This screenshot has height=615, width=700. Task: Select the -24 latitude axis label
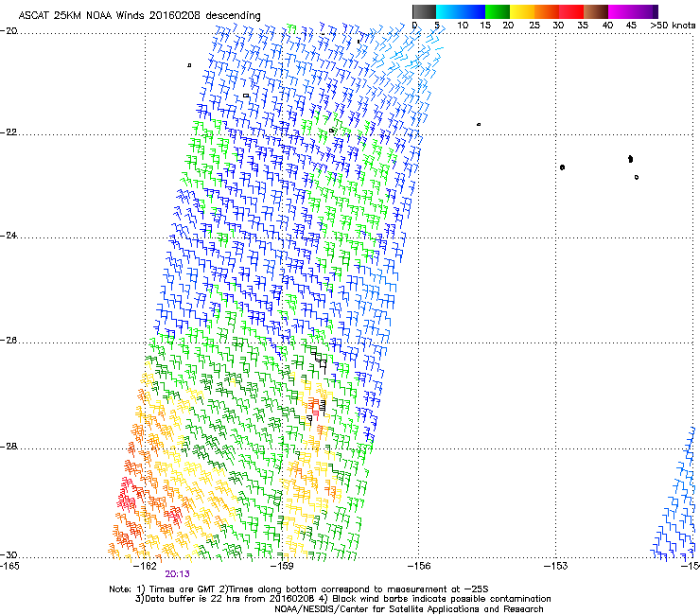9,236
